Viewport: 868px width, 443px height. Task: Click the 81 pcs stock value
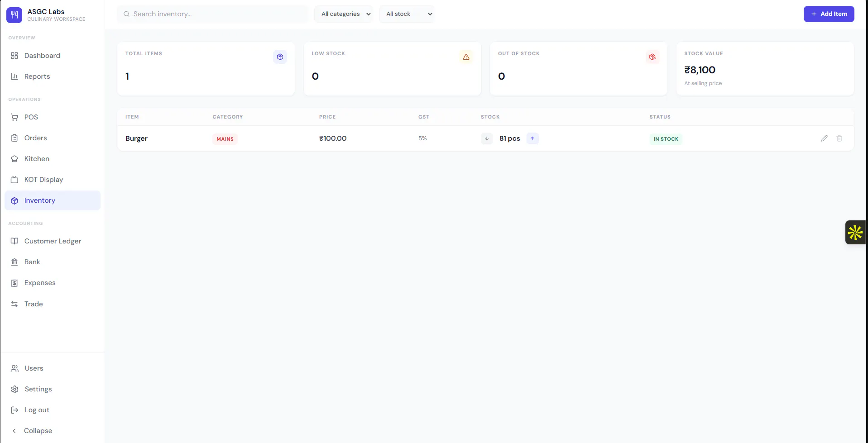click(509, 138)
